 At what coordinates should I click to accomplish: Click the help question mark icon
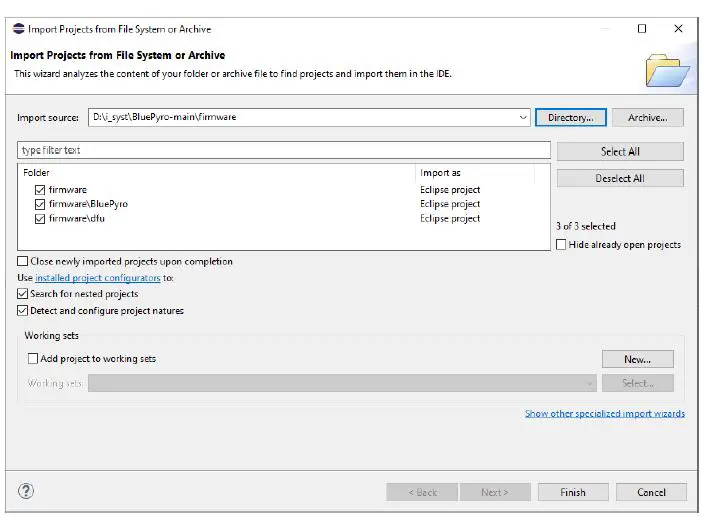26,491
